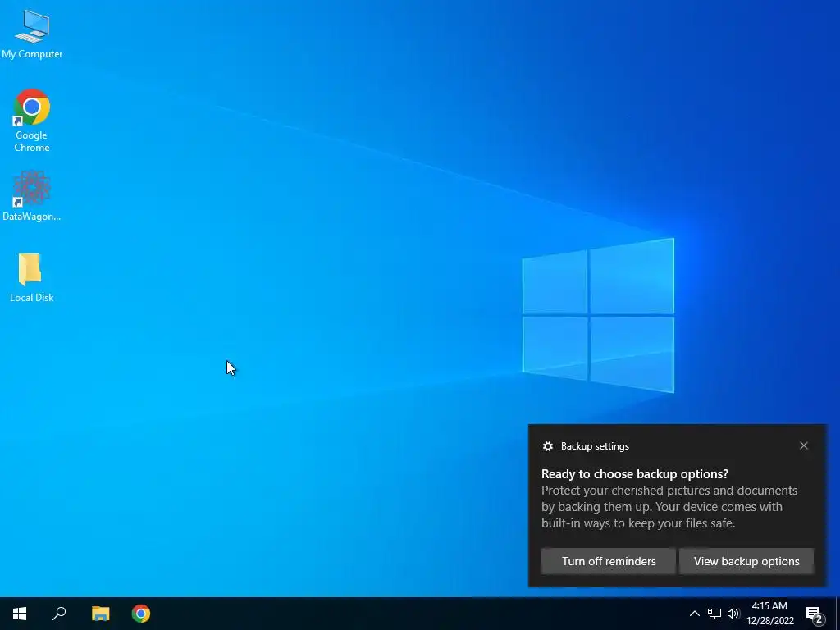The height and width of the screenshot is (630, 840).
Task: Open the Windows Start menu
Action: 20,614
